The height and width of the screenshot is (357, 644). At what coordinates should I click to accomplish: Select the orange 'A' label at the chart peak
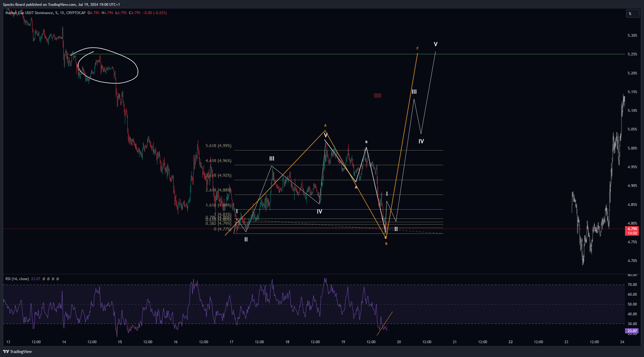[x=325, y=125]
